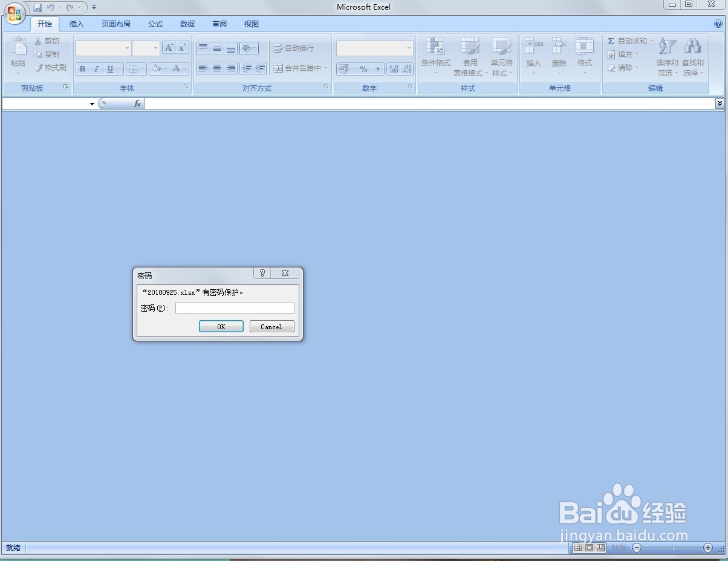Click the 查找和选择 find and select icon

(x=692, y=47)
